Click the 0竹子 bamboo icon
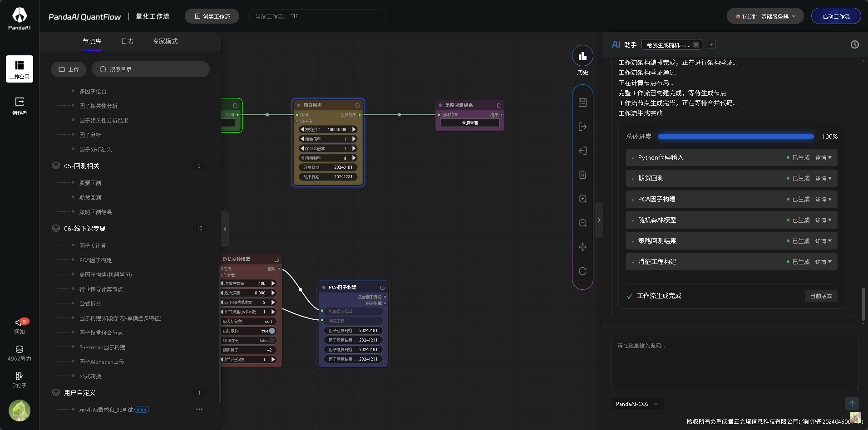The image size is (868, 430). click(x=20, y=380)
